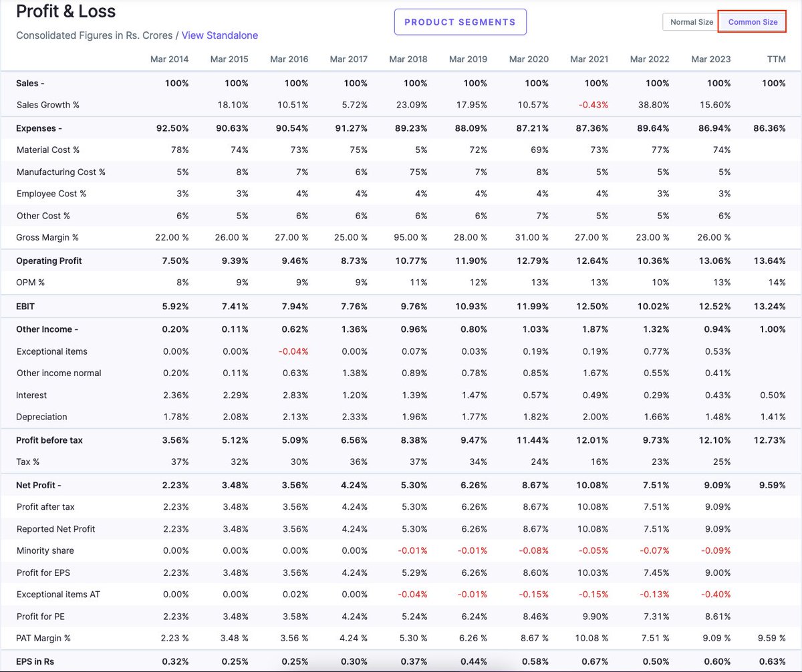Select the Profit before tax row label
Image resolution: width=802 pixels, height=672 pixels.
(x=49, y=441)
